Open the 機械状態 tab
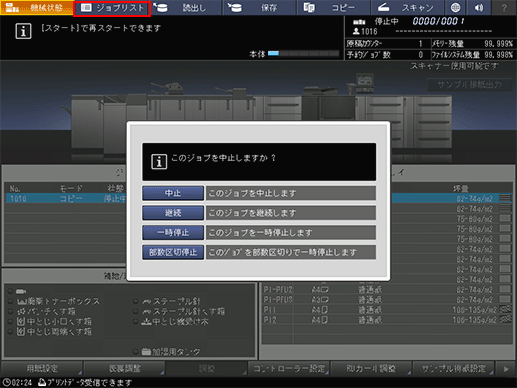This screenshot has width=517, height=388. tap(36, 7)
